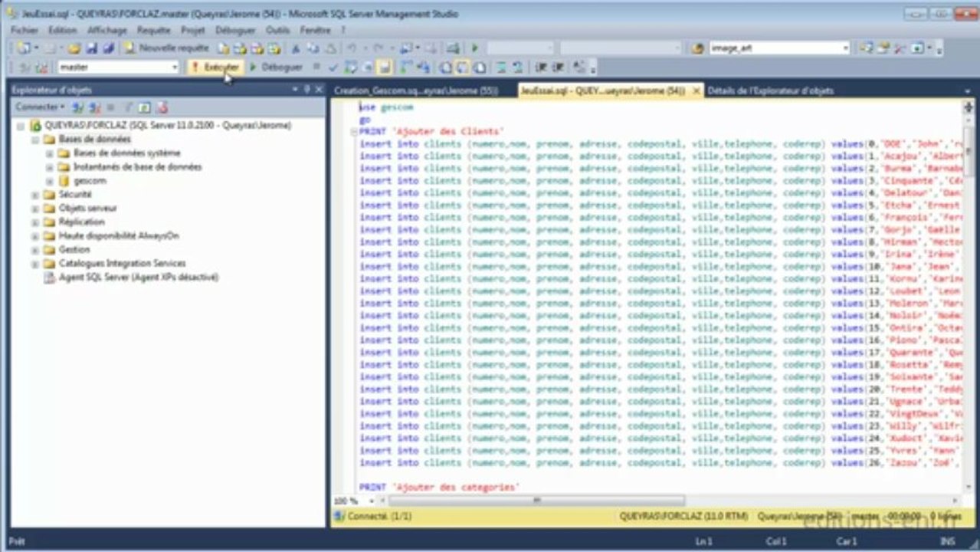Click the Display Estimated Execution Plan icon

(x=349, y=67)
